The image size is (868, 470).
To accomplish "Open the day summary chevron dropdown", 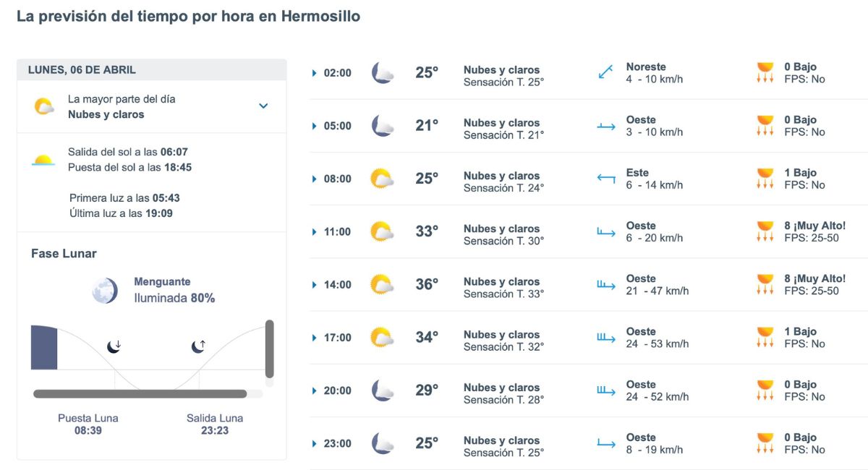I will point(263,105).
